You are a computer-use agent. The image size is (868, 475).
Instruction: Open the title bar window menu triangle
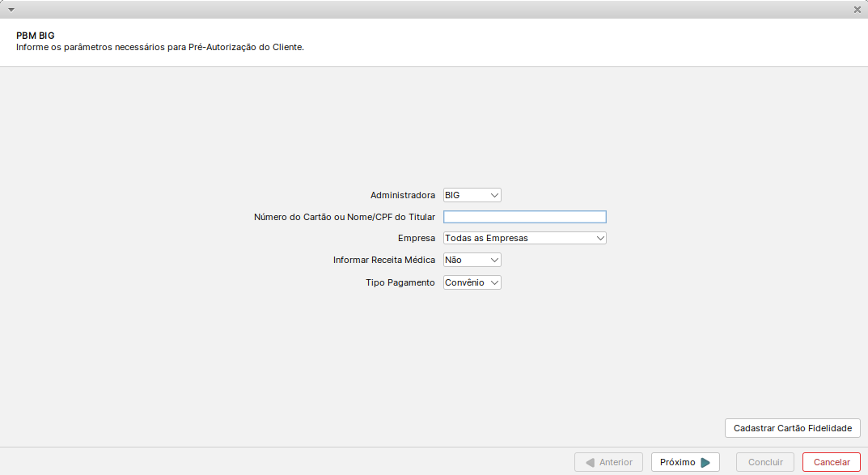(11, 10)
